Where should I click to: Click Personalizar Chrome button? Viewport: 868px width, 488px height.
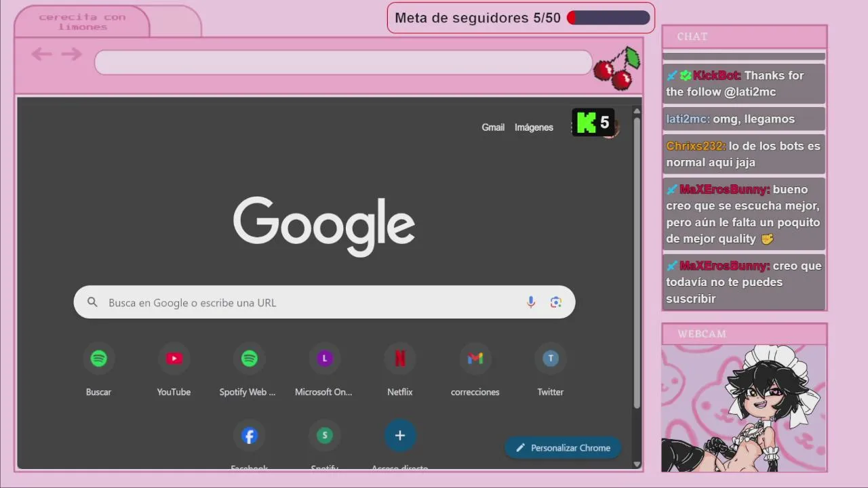(x=563, y=448)
